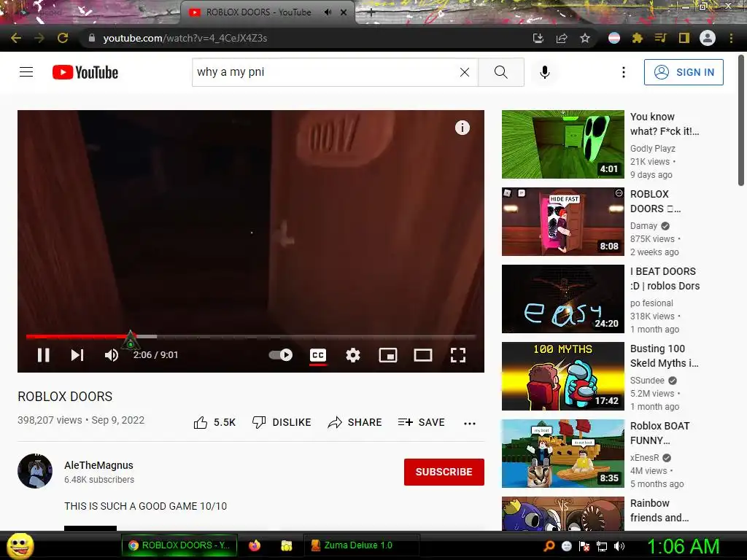
Task: Click the red SUBSCRIBE button
Action: 444,472
